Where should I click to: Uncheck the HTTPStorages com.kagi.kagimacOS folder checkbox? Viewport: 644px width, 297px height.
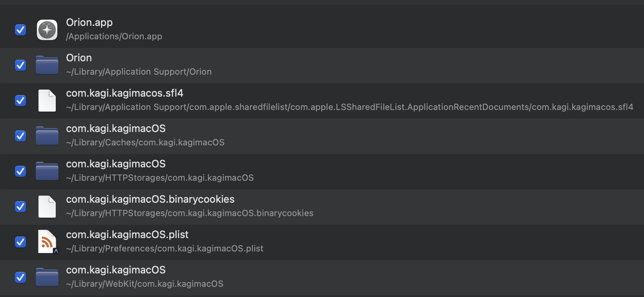point(20,171)
